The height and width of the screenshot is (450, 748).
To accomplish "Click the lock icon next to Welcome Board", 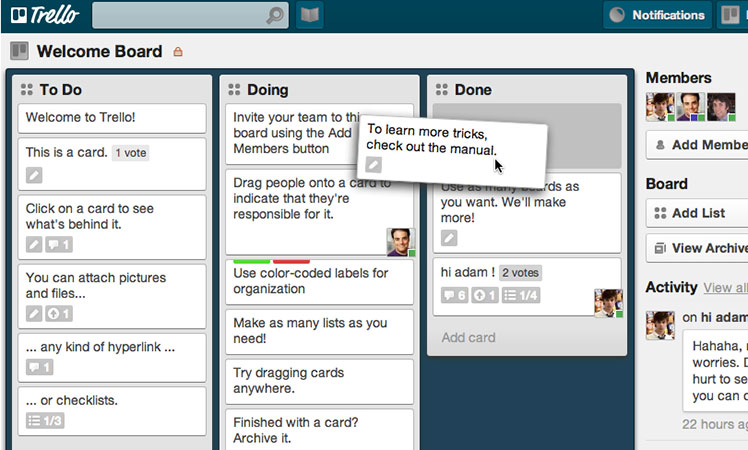I will (178, 52).
